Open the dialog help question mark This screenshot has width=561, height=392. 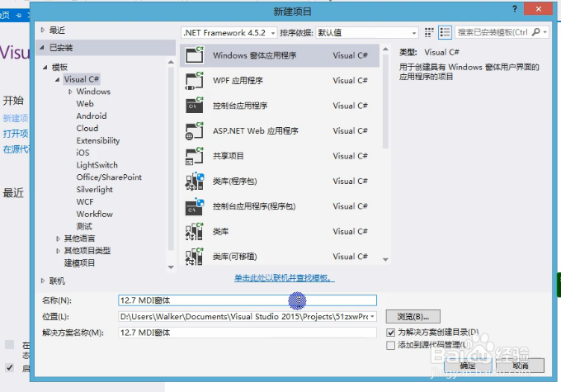tap(515, 9)
